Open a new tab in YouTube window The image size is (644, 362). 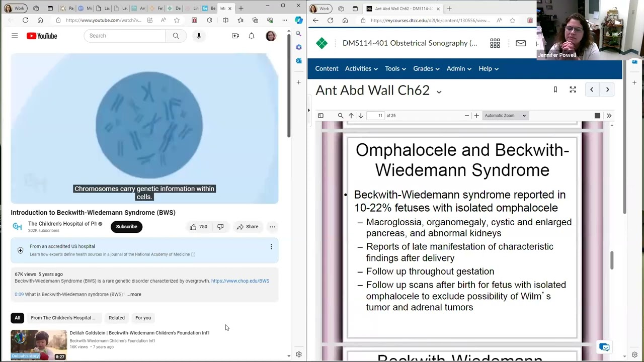pos(241,8)
